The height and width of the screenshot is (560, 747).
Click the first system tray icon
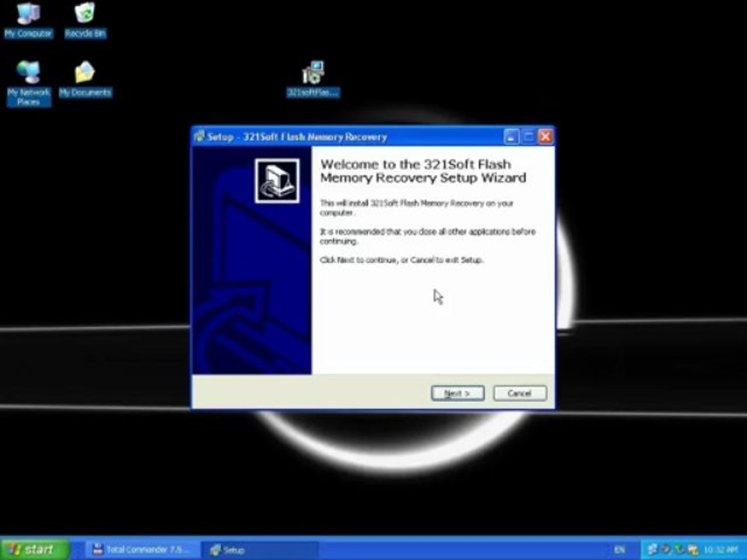[x=653, y=550]
